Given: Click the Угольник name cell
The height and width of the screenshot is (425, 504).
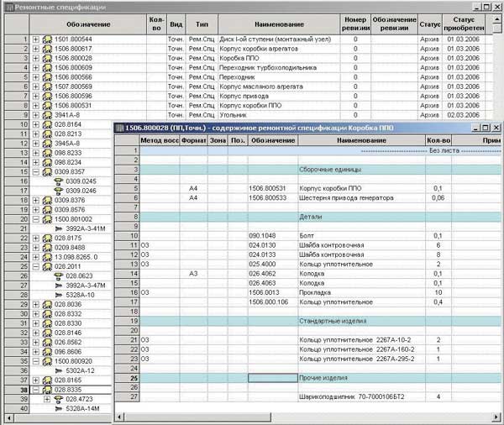Looking at the screenshot, I should click(x=279, y=115).
